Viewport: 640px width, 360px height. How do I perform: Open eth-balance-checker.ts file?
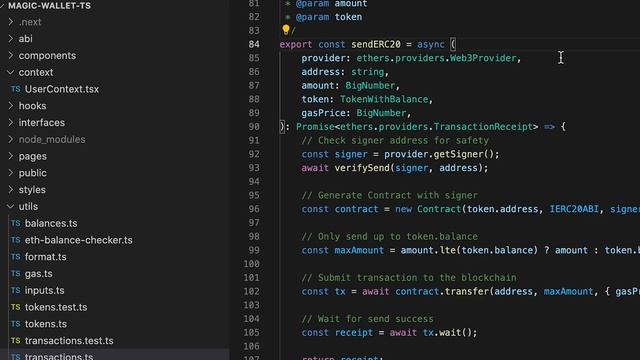pos(78,240)
